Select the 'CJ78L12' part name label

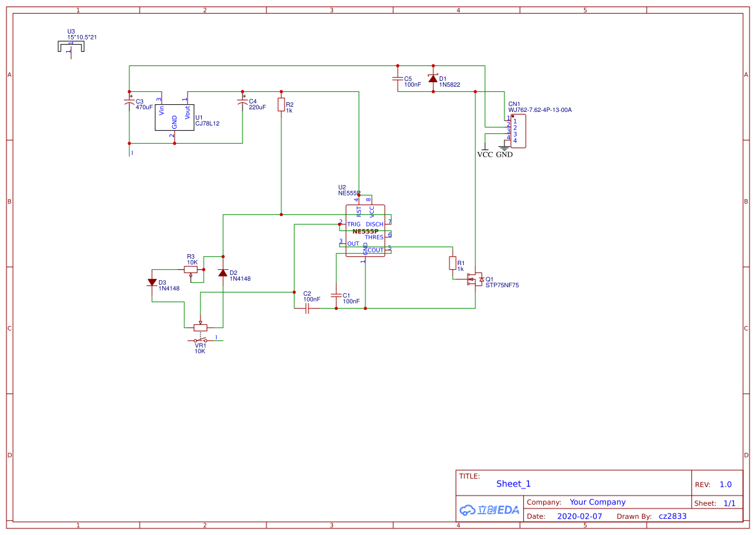[x=208, y=124]
